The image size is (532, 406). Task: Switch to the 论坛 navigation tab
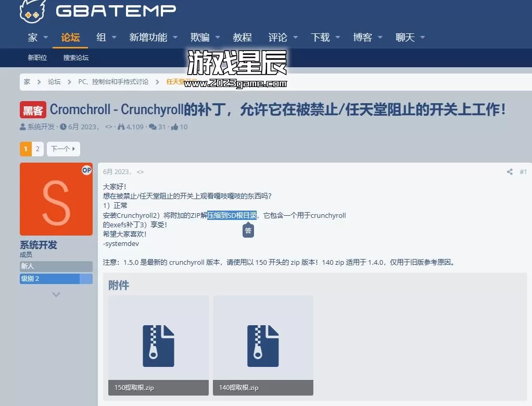point(70,38)
